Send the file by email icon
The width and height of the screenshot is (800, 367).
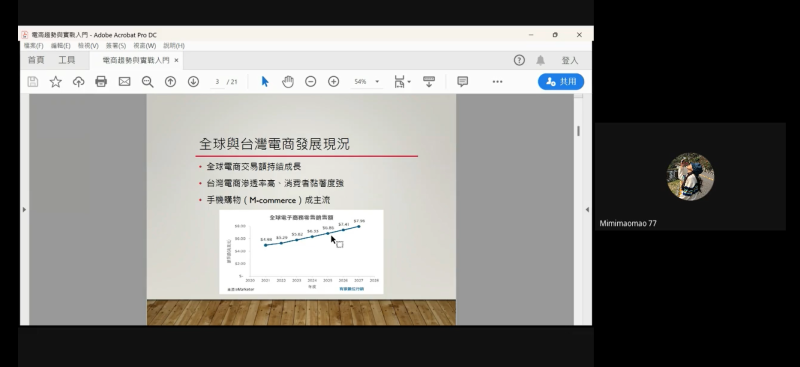coord(124,82)
